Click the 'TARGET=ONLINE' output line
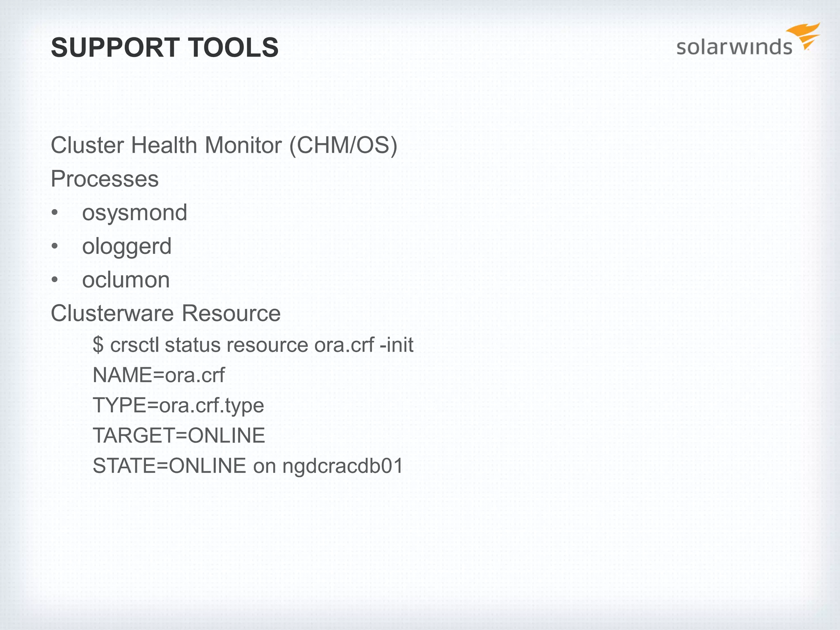Viewport: 840px width, 630px height. [179, 436]
